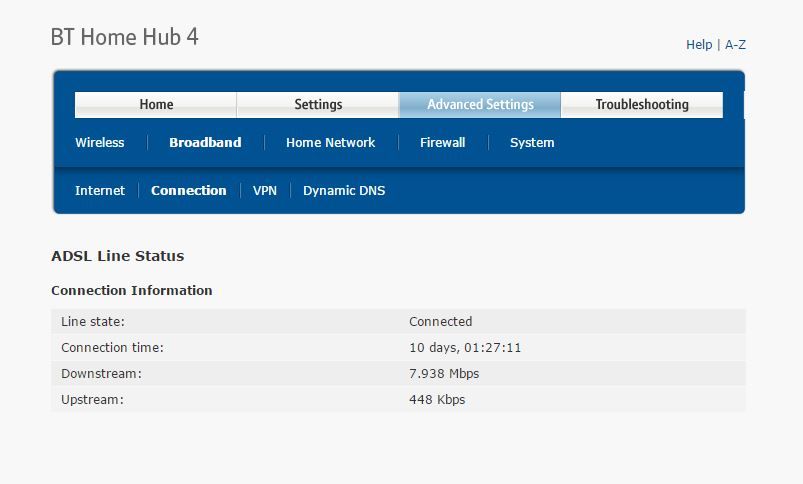
Task: Open the Dynamic DNS sub-page
Action: click(x=344, y=191)
